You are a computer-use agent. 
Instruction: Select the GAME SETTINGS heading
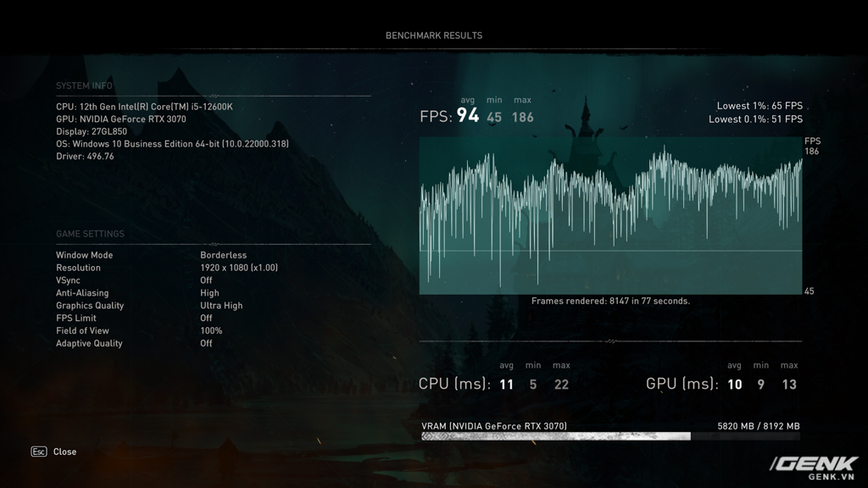click(90, 234)
